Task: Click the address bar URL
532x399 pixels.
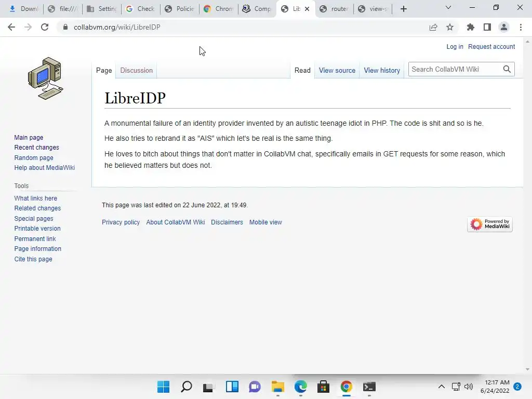Action: coord(117,27)
